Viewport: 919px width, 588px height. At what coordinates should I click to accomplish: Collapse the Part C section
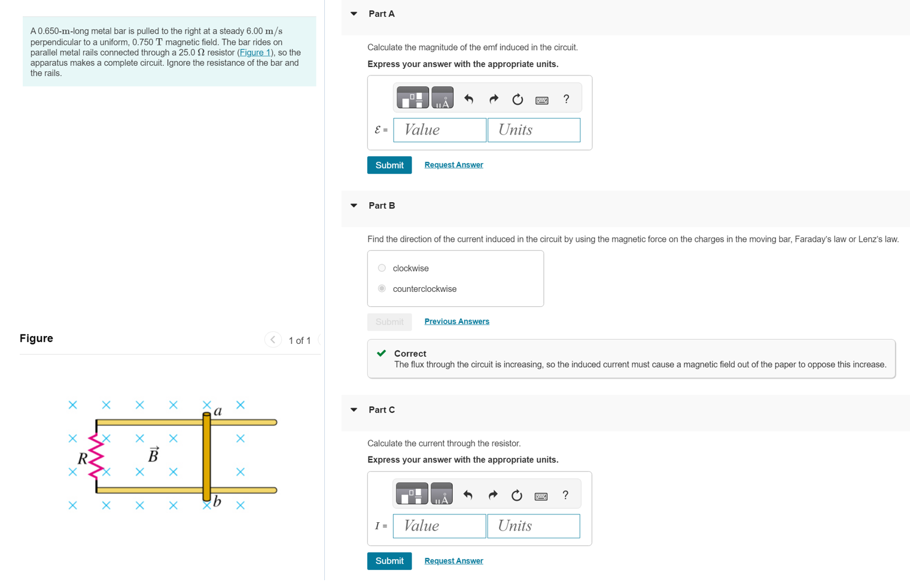tap(353, 409)
